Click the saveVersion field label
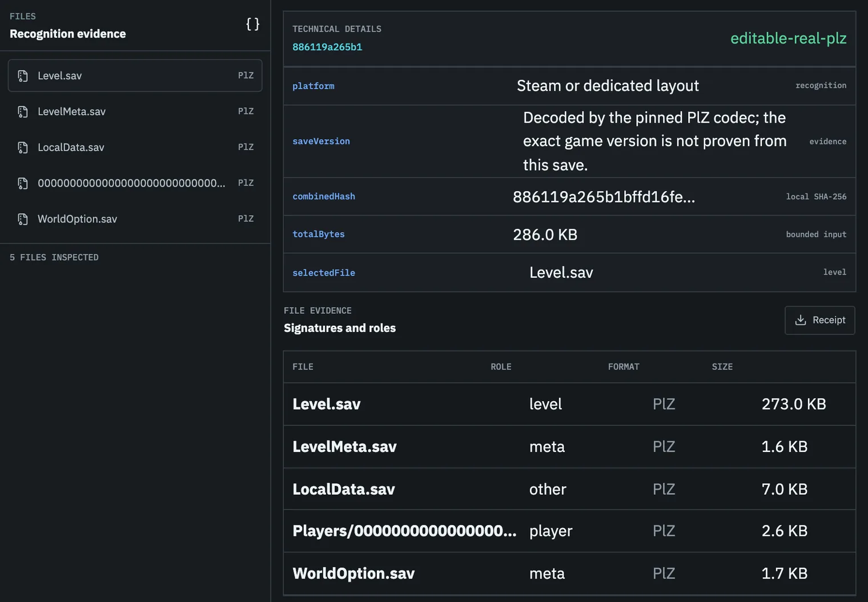868x602 pixels. (x=321, y=142)
